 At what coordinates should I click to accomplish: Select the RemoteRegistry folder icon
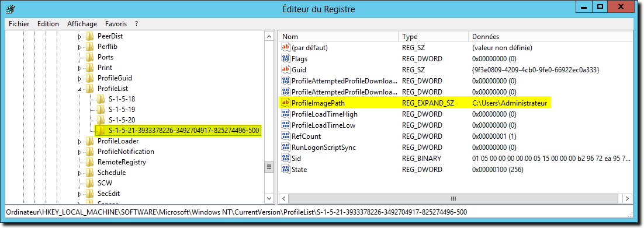[89, 162]
